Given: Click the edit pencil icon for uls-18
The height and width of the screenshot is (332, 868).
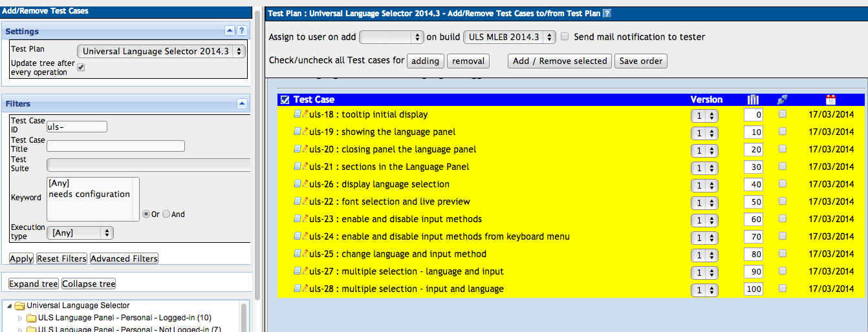Looking at the screenshot, I should click(x=305, y=114).
